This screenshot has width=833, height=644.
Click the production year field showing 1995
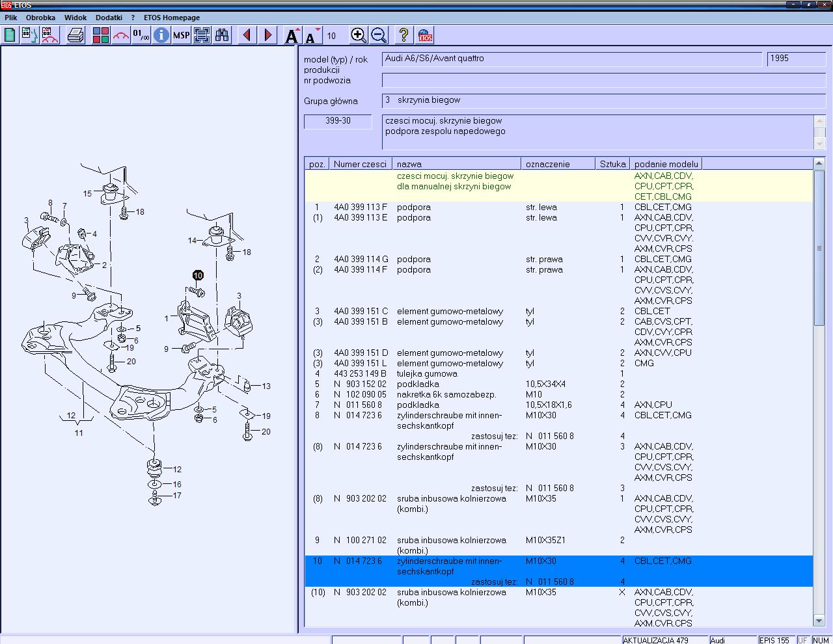pos(797,59)
